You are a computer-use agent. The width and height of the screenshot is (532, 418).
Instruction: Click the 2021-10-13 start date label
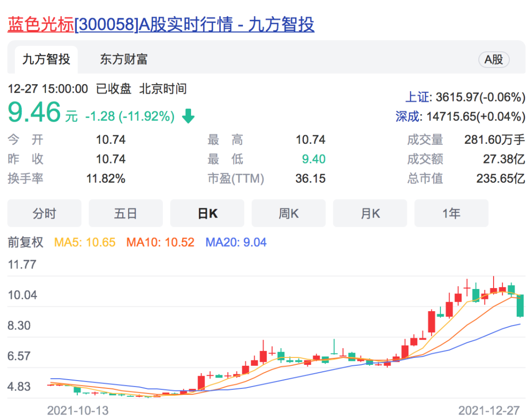78,410
